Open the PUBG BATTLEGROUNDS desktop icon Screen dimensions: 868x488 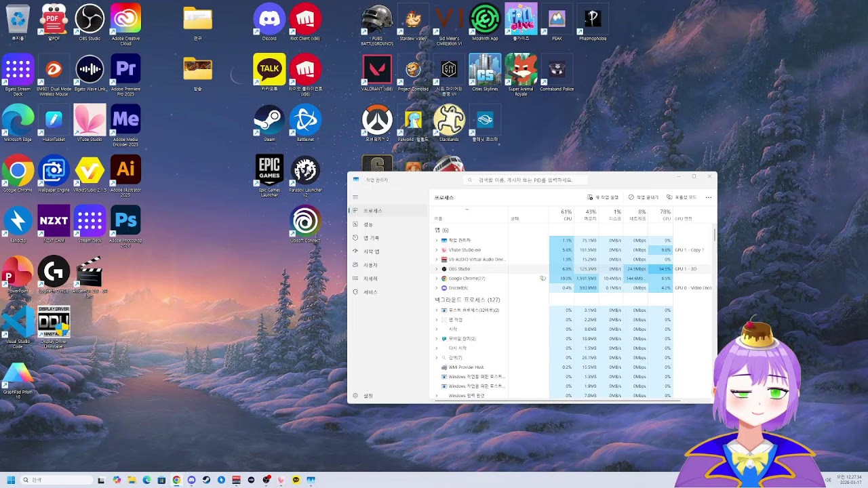pyautogui.click(x=377, y=24)
